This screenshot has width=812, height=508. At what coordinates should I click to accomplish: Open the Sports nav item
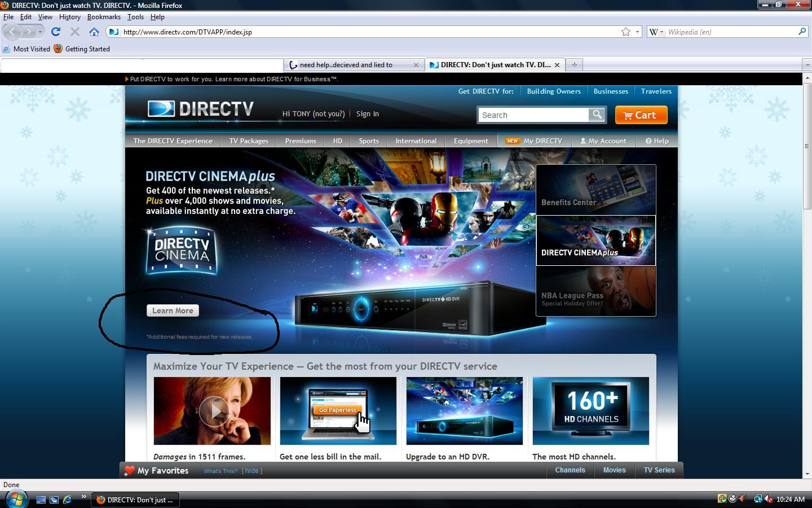click(369, 141)
